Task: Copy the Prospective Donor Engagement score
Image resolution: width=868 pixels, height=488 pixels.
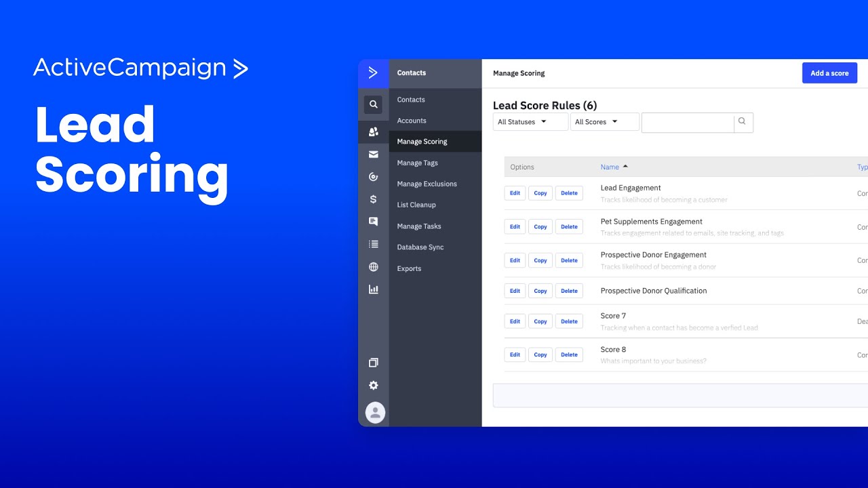Action: click(x=540, y=260)
